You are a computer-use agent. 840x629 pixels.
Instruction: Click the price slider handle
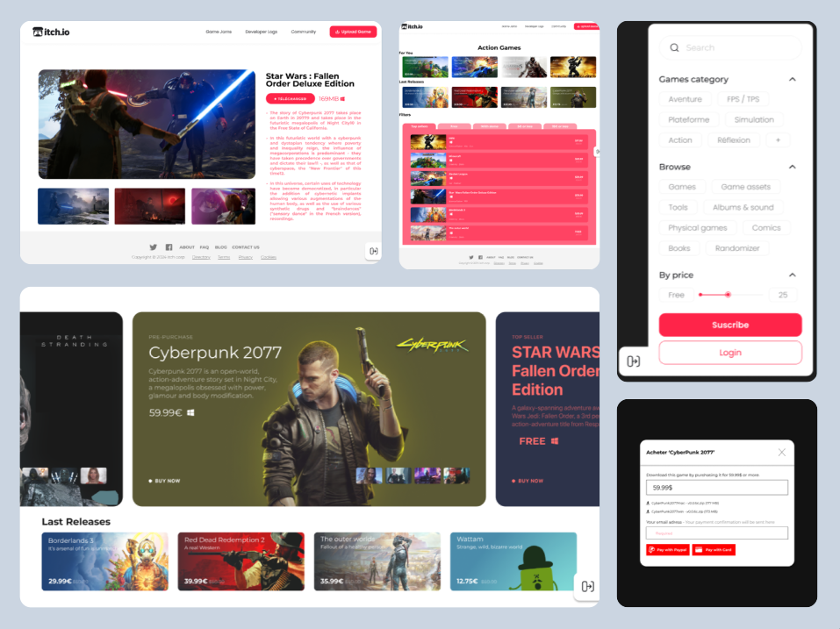pyautogui.click(x=728, y=295)
